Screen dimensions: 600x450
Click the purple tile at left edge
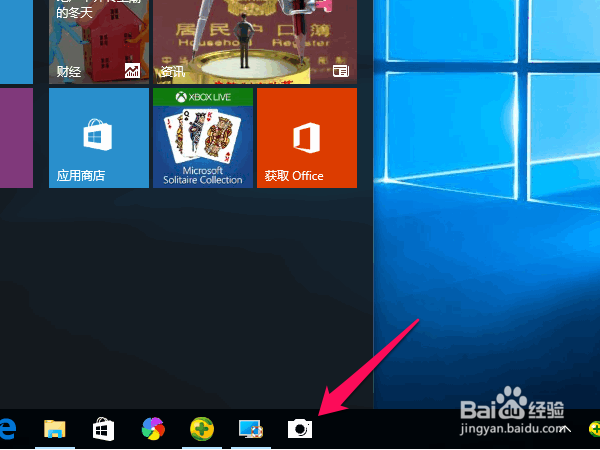(x=16, y=138)
